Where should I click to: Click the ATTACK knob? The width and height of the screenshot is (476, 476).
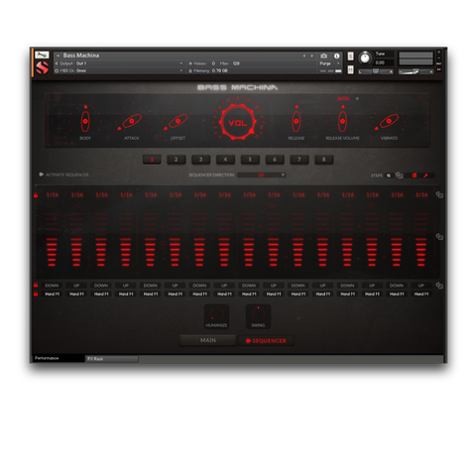(132, 121)
